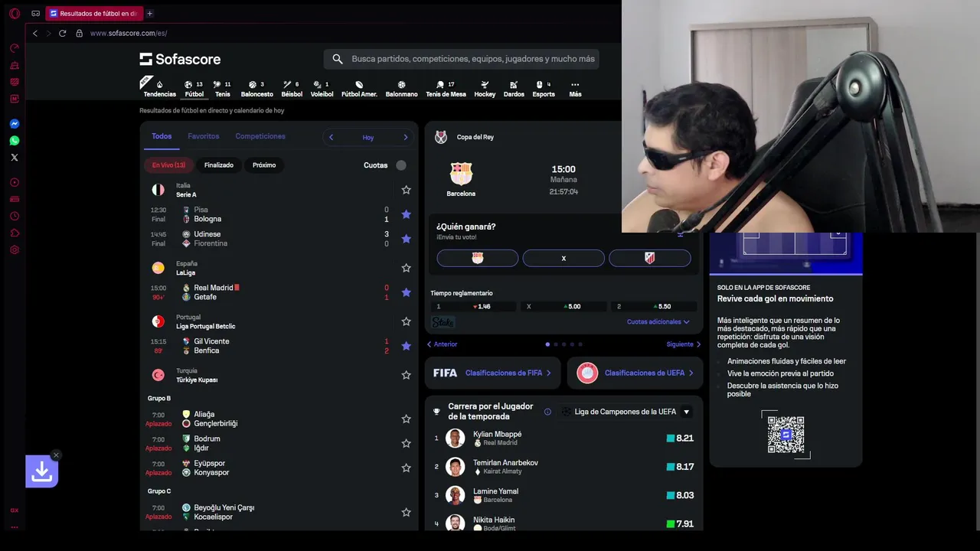Switch to the Competiciones tab
Screen dimensions: 980x551
click(x=260, y=136)
